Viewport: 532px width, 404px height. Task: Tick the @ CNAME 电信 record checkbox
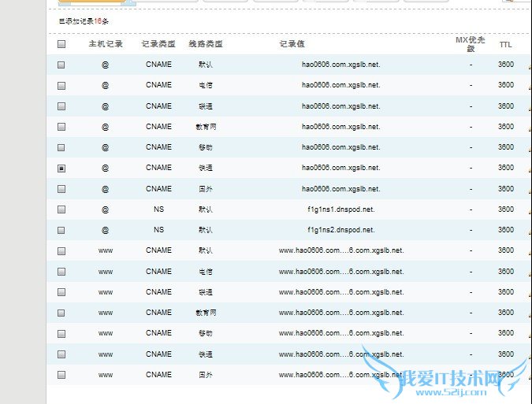[61, 86]
